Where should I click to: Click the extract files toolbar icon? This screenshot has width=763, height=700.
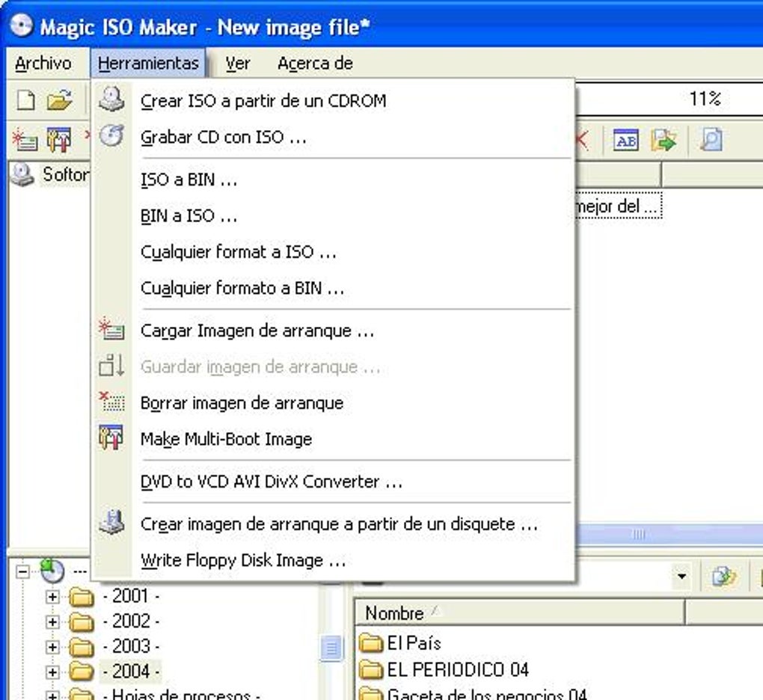click(664, 141)
